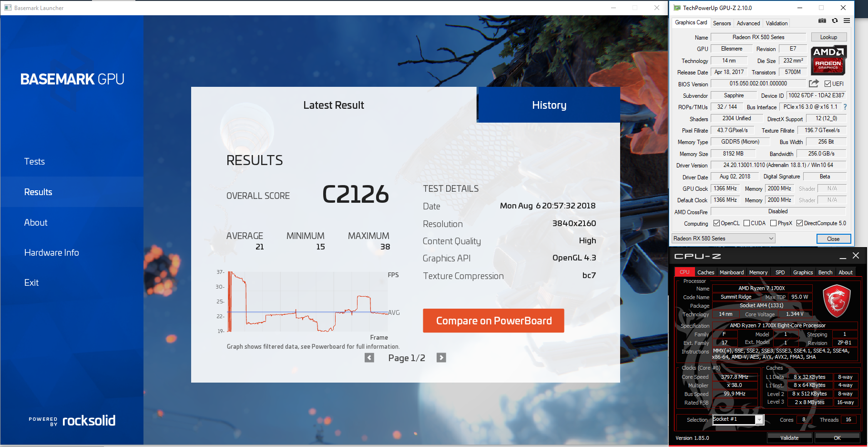Image resolution: width=868 pixels, height=447 pixels.
Task: Select the Graphics Card tab in GPU-Z
Action: click(x=691, y=22)
